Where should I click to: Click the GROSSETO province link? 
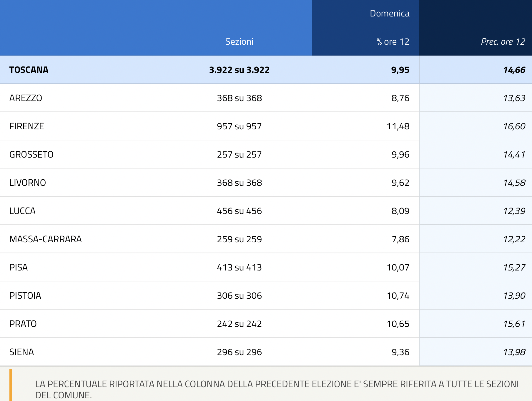[x=31, y=154]
